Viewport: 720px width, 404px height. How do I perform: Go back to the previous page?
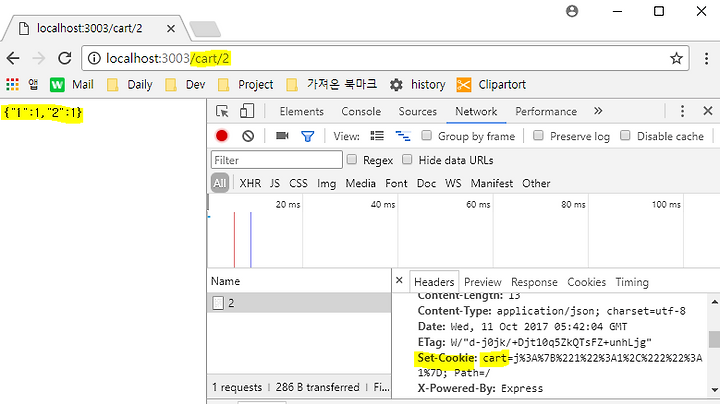(13, 58)
